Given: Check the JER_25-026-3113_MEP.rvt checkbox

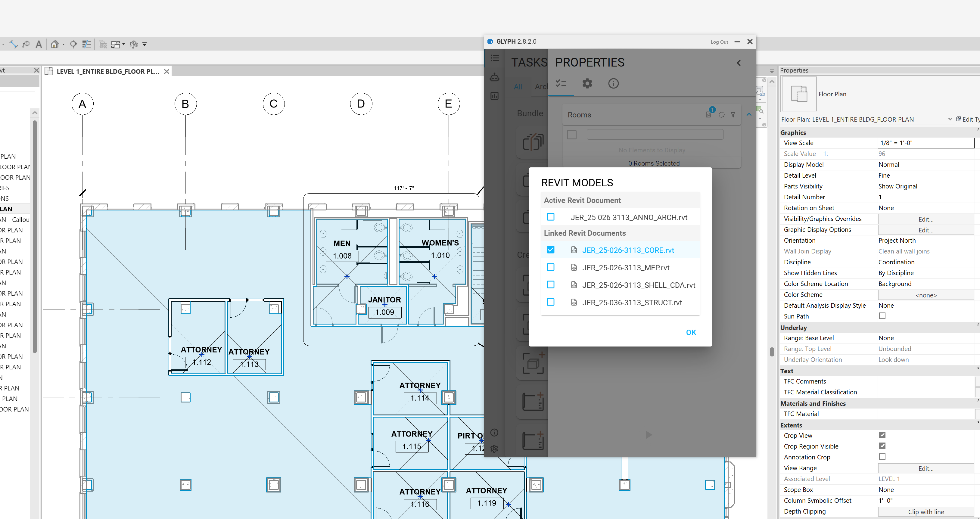Looking at the screenshot, I should coord(550,267).
